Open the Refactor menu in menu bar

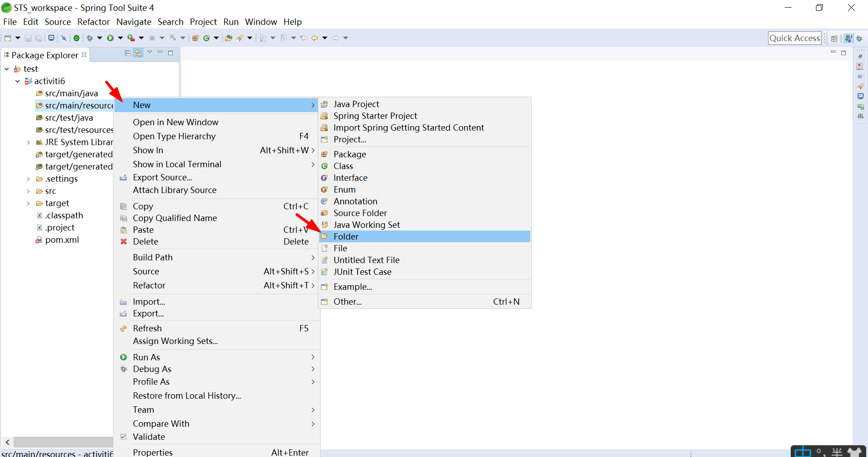click(x=94, y=22)
